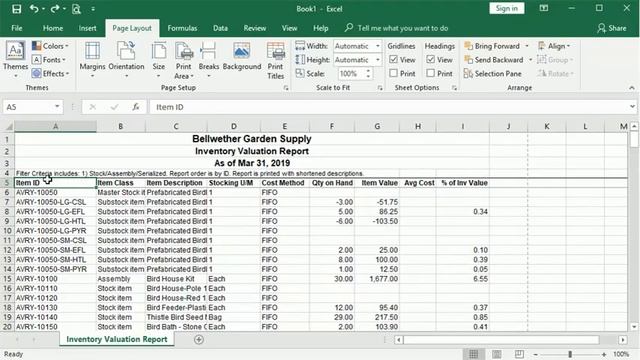This screenshot has width=640, height=360.
Task: Click the horizontal scrollbar track
Action: [501, 340]
